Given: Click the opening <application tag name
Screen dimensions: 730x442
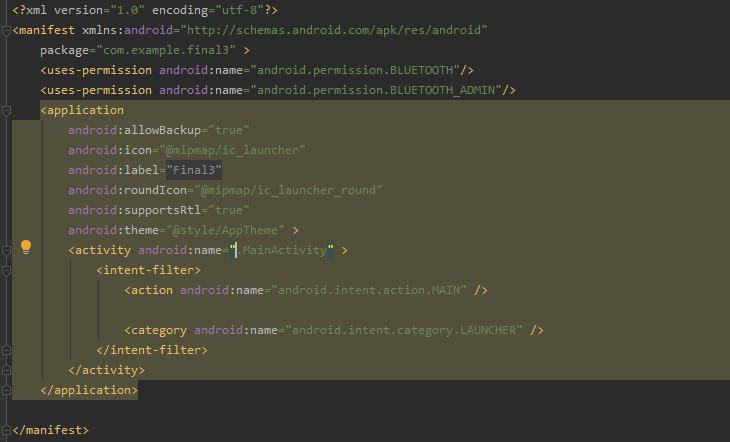Looking at the screenshot, I should point(82,110).
